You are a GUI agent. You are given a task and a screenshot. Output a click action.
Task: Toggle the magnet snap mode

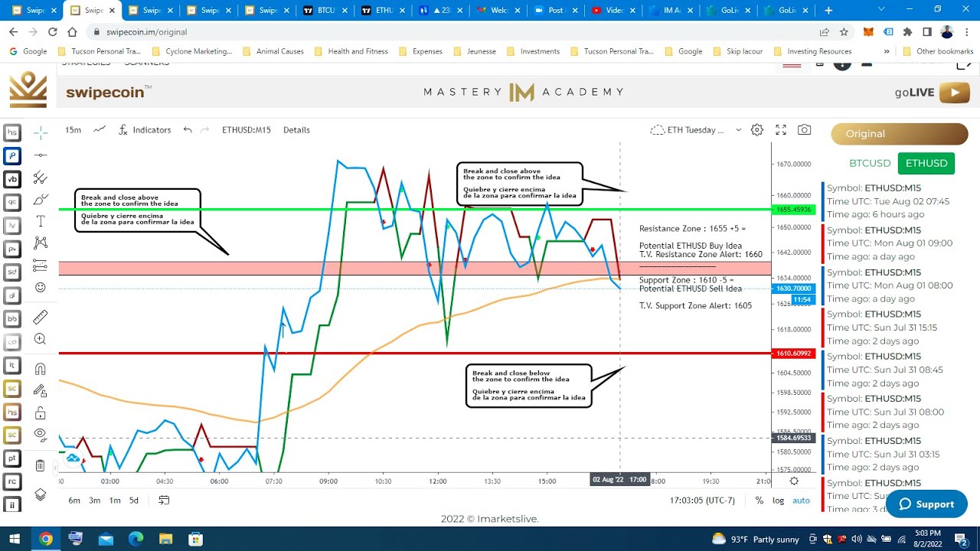(x=41, y=369)
